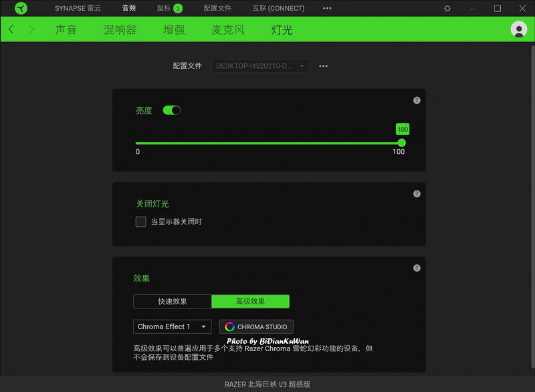The image size is (535, 392).
Task: Navigate back using the left chevron arrow
Action: pyautogui.click(x=11, y=29)
